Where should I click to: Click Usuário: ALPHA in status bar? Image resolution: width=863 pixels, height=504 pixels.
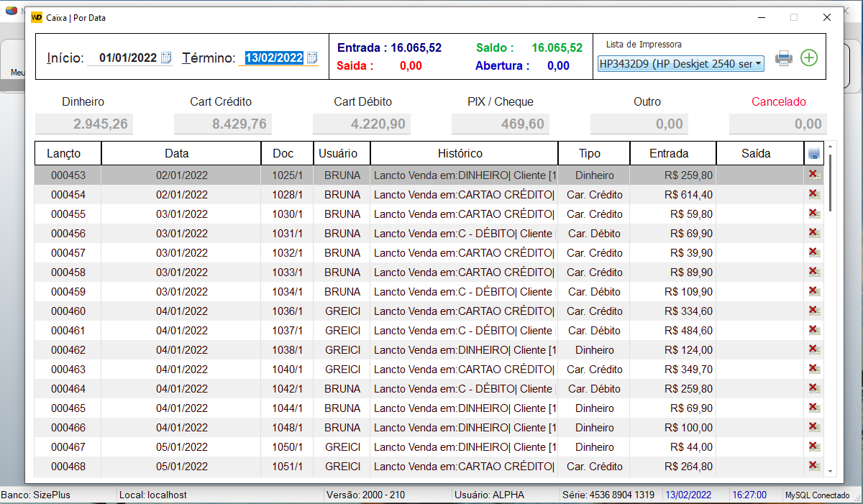489,495
